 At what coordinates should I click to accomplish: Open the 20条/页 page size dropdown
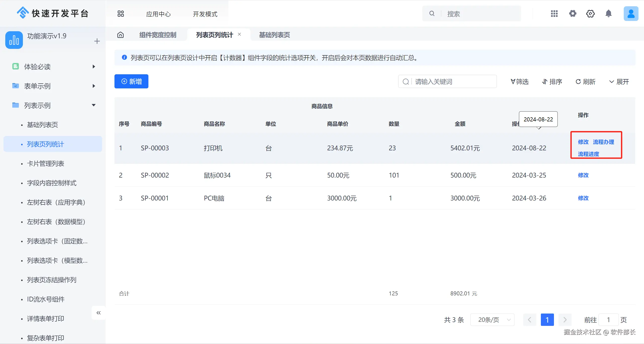[x=492, y=320]
